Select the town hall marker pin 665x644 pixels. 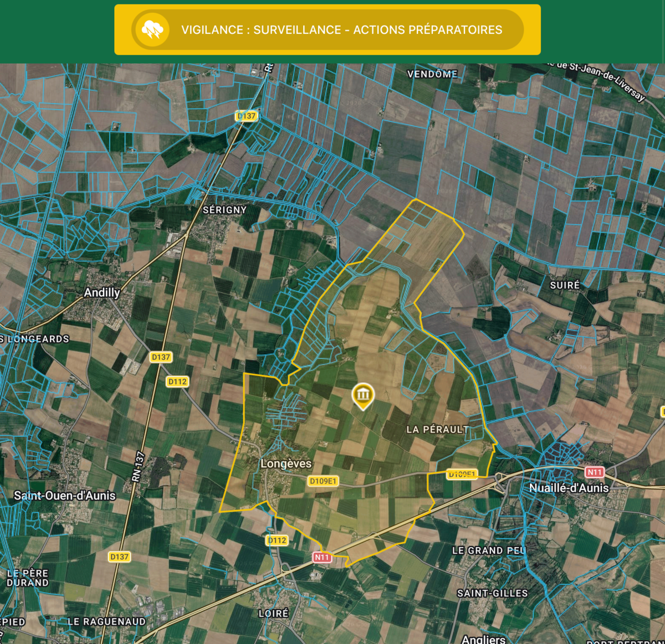click(363, 396)
